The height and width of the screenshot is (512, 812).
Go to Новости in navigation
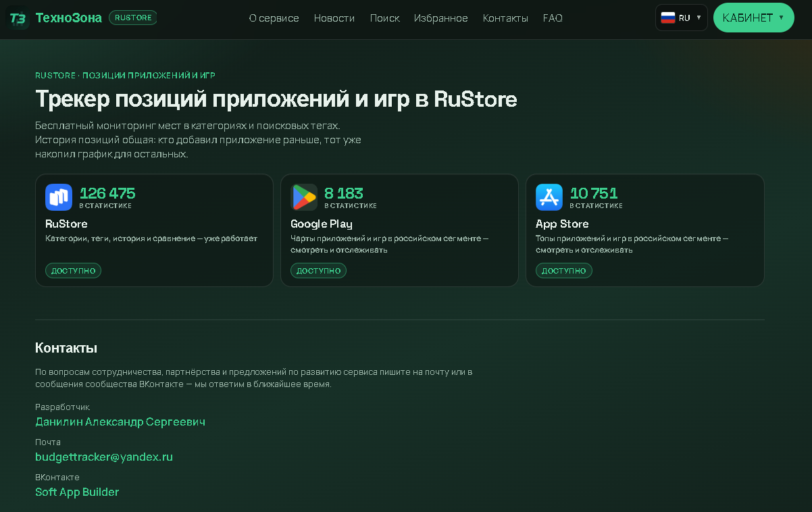point(334,18)
